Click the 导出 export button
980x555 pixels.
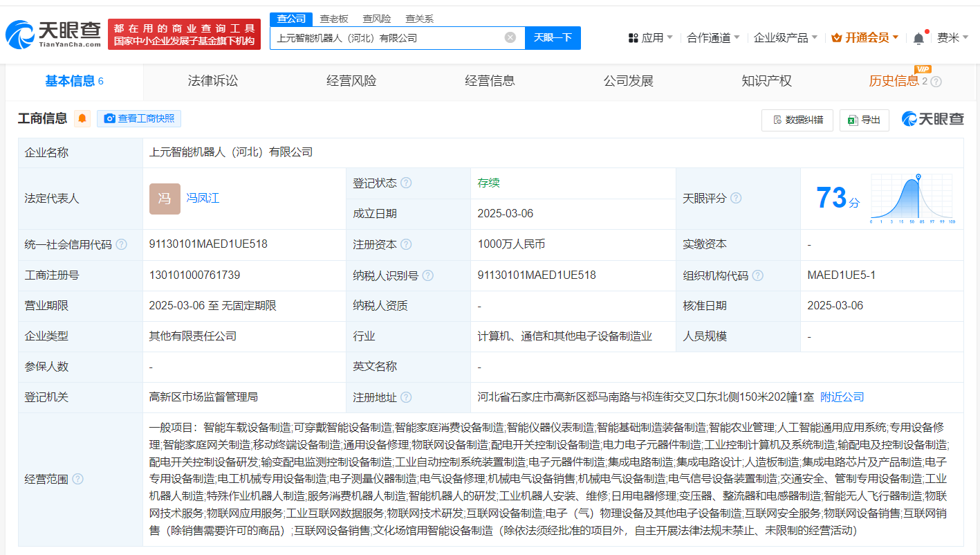tap(864, 120)
